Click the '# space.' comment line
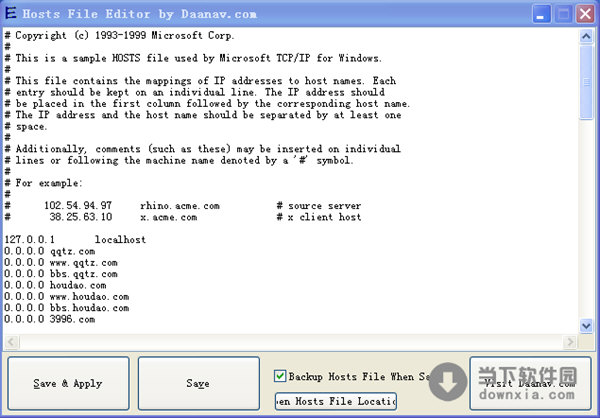 [x=26, y=126]
